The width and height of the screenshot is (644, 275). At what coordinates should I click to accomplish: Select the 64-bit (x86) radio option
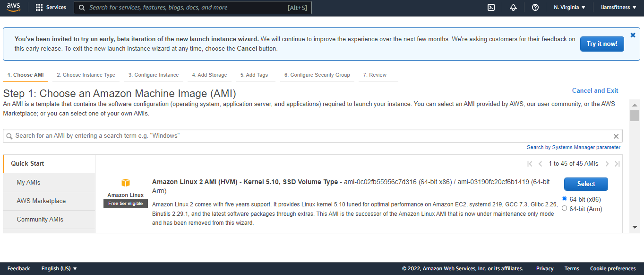[x=565, y=199]
